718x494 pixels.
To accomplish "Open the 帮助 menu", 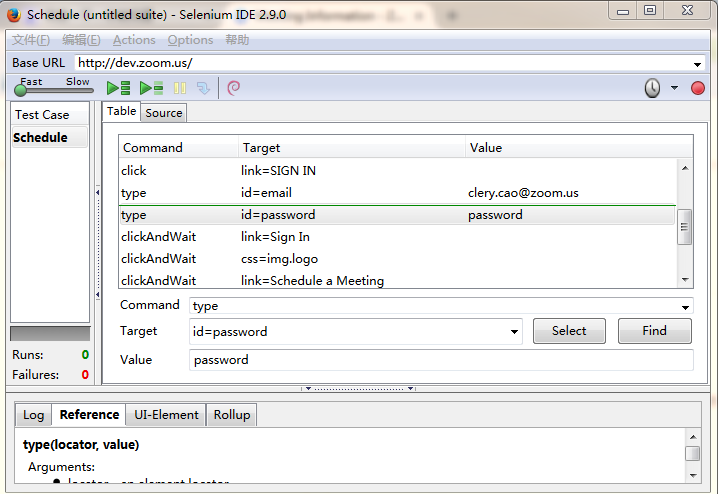I will pyautogui.click(x=237, y=40).
